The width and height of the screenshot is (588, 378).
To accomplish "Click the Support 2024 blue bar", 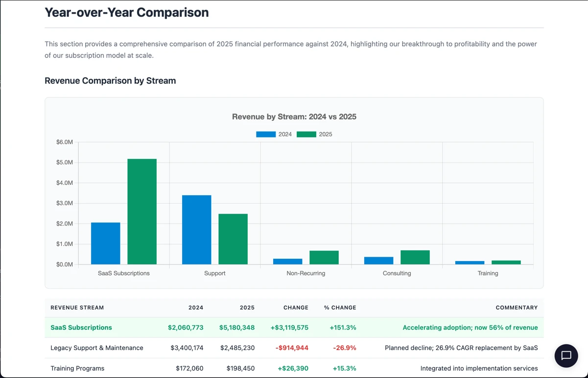I will click(x=196, y=230).
